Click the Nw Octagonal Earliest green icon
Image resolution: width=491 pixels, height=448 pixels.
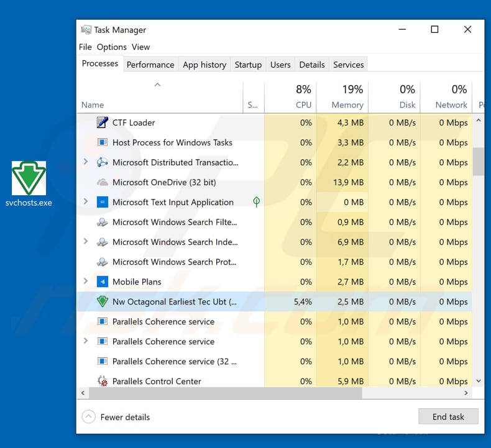pyautogui.click(x=103, y=301)
